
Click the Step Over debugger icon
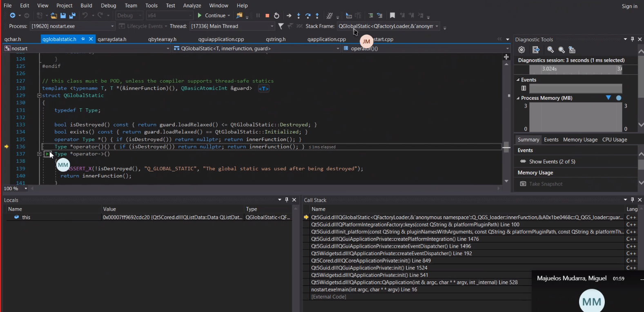click(x=308, y=16)
